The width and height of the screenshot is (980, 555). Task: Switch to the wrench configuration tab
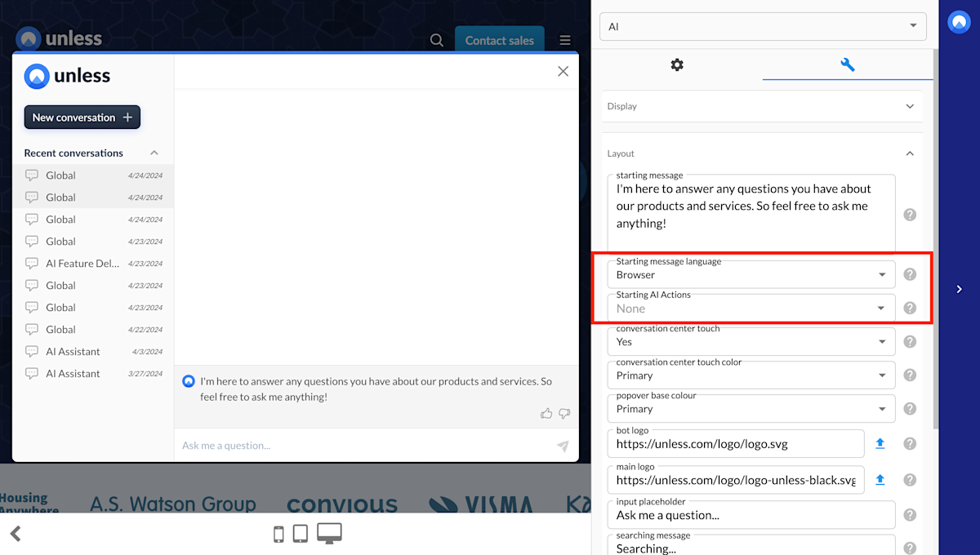847,64
